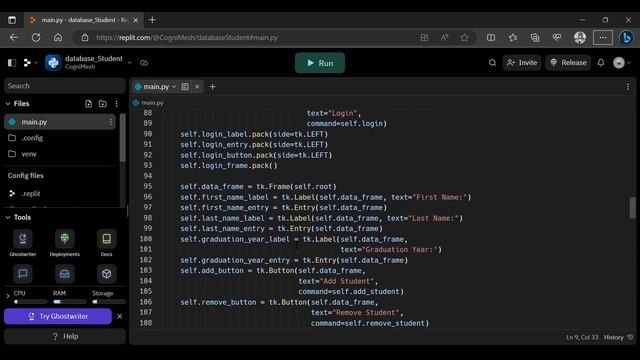The image size is (640, 360).
Task: Click the editor vertical scrollbar thumb
Action: tap(632, 208)
